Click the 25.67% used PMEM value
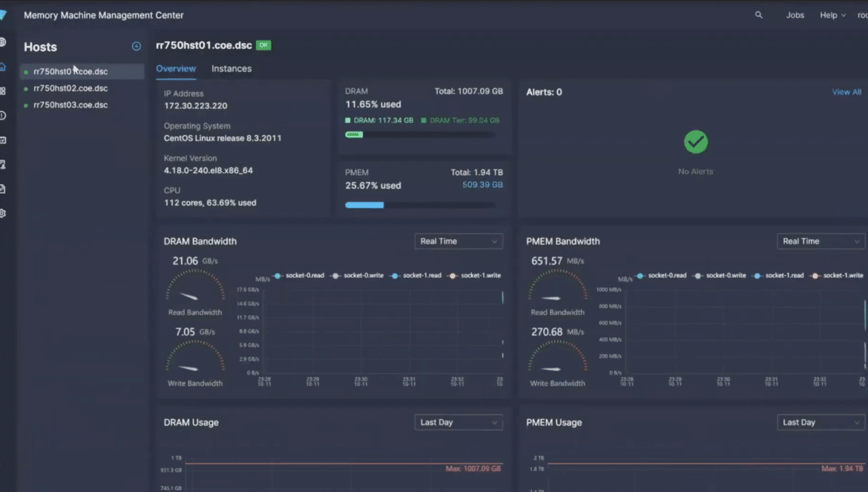 click(373, 186)
